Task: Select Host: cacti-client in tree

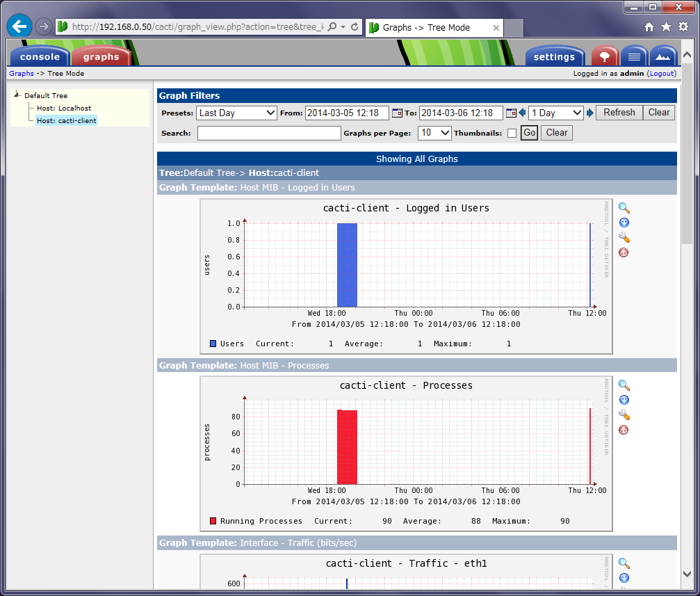Action: [x=67, y=120]
